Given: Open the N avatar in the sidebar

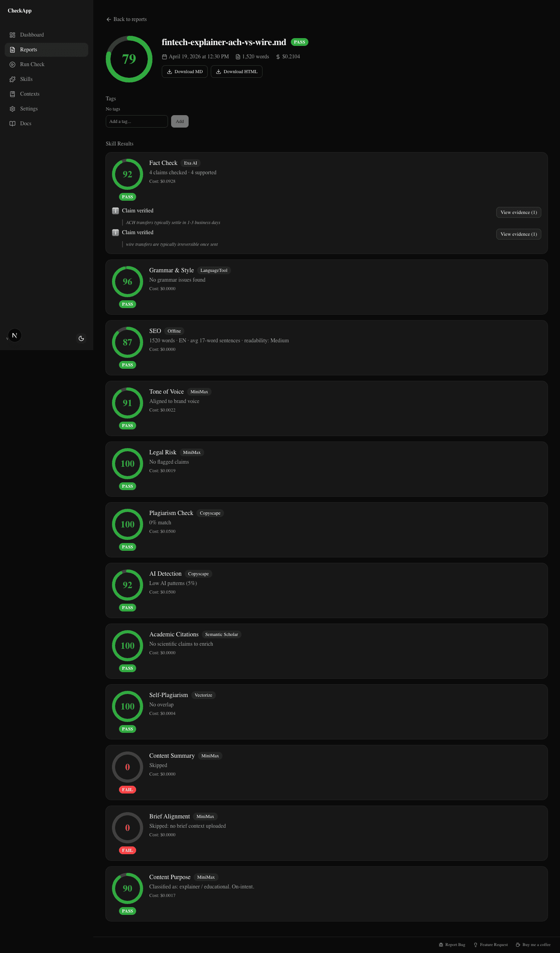Looking at the screenshot, I should [14, 335].
